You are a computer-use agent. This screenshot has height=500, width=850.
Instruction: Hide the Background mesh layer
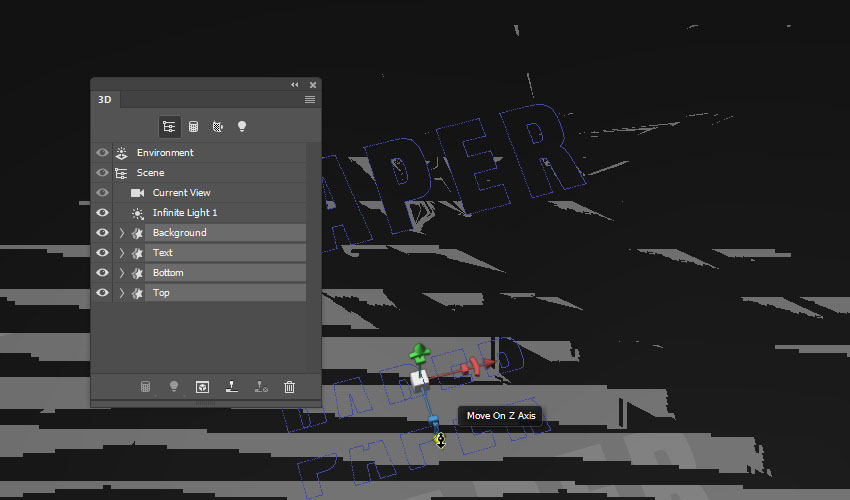tap(102, 233)
